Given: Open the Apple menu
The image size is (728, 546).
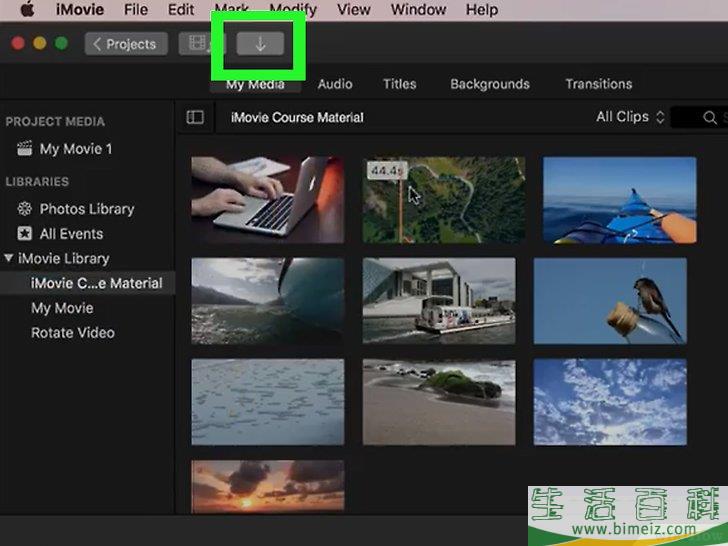Looking at the screenshot, I should 27,9.
